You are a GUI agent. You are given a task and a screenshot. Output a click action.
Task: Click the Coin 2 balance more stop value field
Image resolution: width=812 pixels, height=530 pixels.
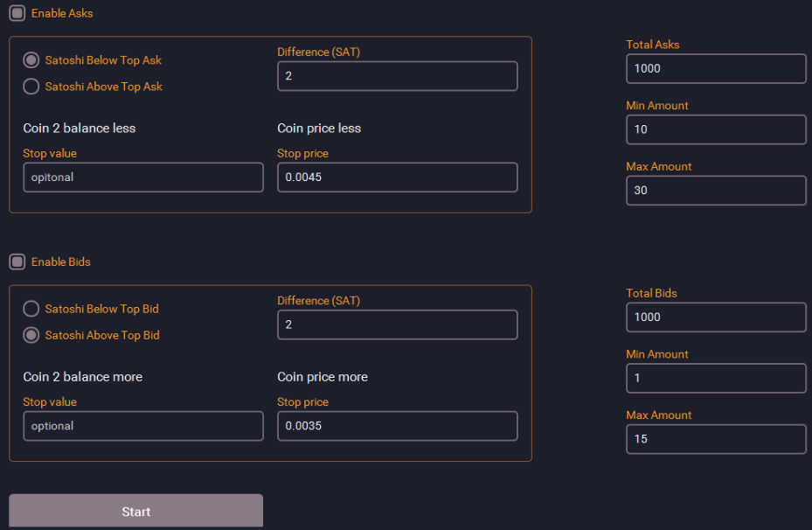click(143, 426)
